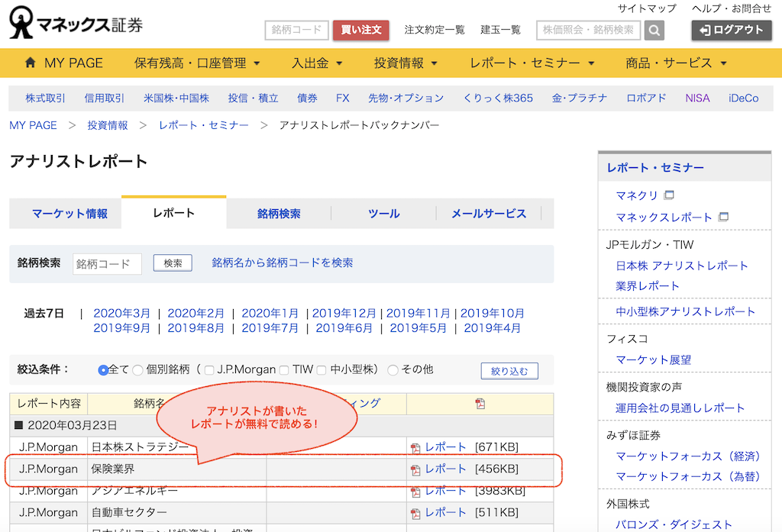Expand the 入出金 dropdown menu
Image resolution: width=782 pixels, height=532 pixels.
pyautogui.click(x=317, y=63)
